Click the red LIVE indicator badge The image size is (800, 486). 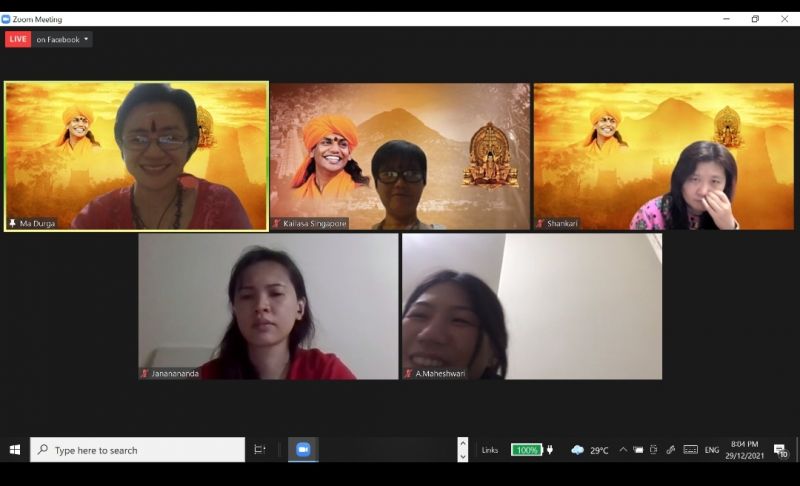click(x=18, y=39)
